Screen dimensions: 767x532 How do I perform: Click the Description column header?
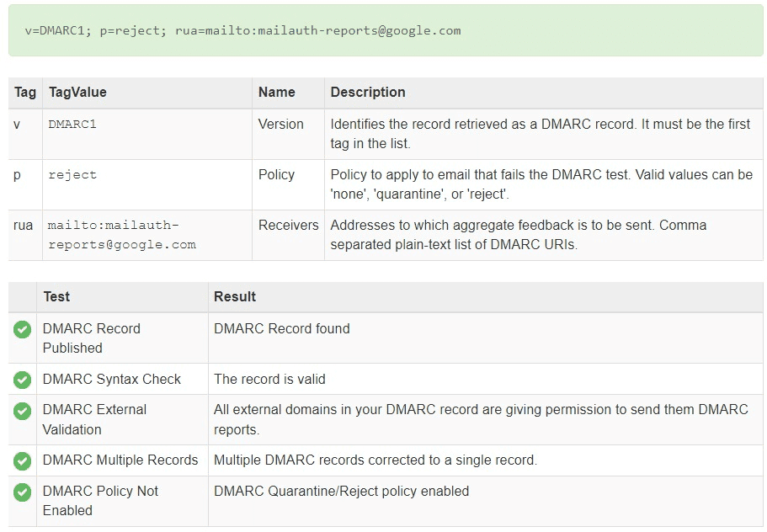tap(368, 93)
